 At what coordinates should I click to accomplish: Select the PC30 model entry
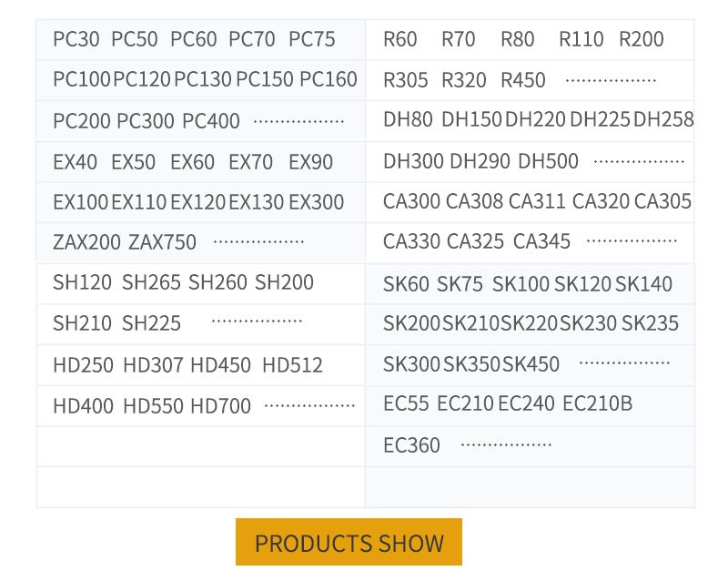pos(76,39)
